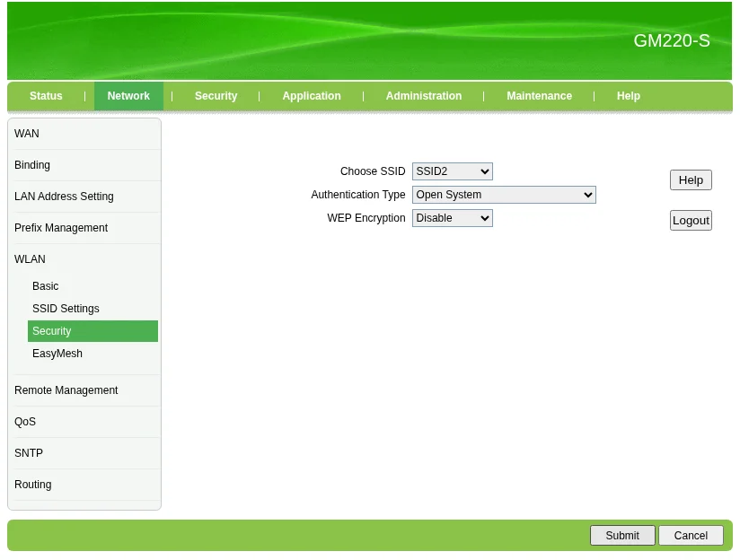740x560 pixels.
Task: Go to QoS settings
Action: click(x=25, y=421)
